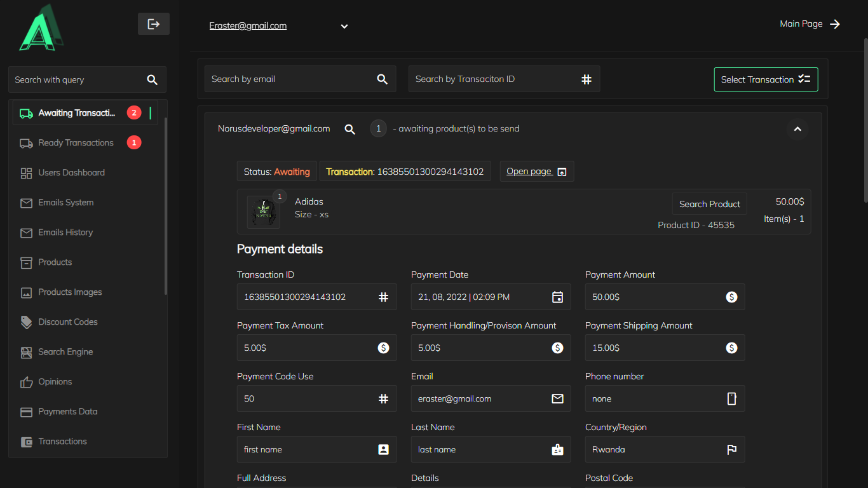Screen dimensions: 868x488
Task: Click magnifier icon in Search by email field
Action: point(382,79)
